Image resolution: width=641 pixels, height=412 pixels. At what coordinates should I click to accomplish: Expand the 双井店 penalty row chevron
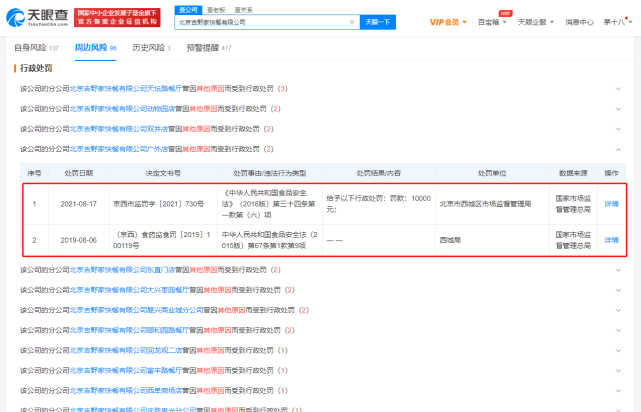point(618,129)
